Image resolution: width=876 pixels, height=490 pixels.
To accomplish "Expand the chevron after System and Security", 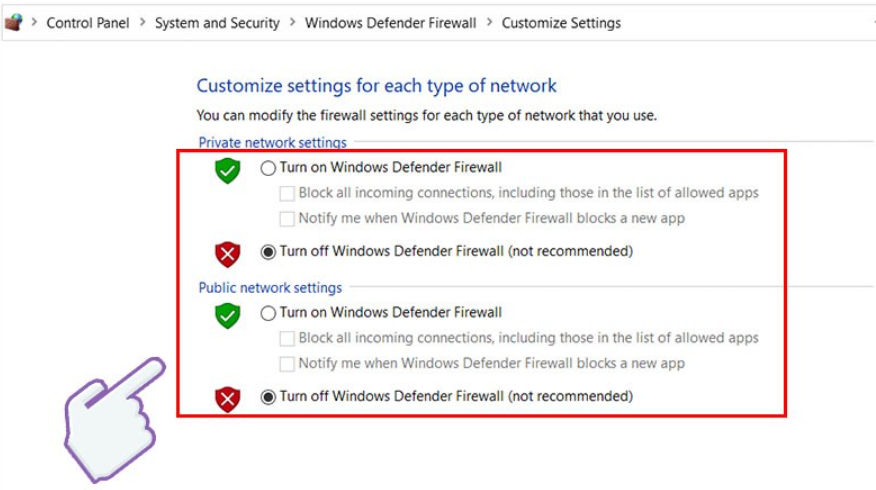I will tap(292, 23).
